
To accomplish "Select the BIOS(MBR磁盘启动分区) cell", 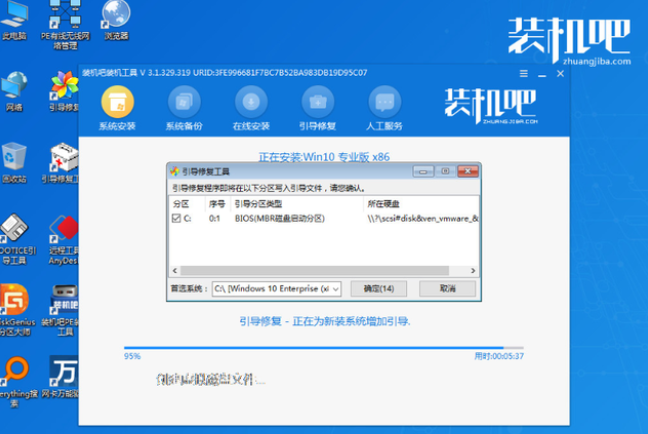I will pos(280,218).
